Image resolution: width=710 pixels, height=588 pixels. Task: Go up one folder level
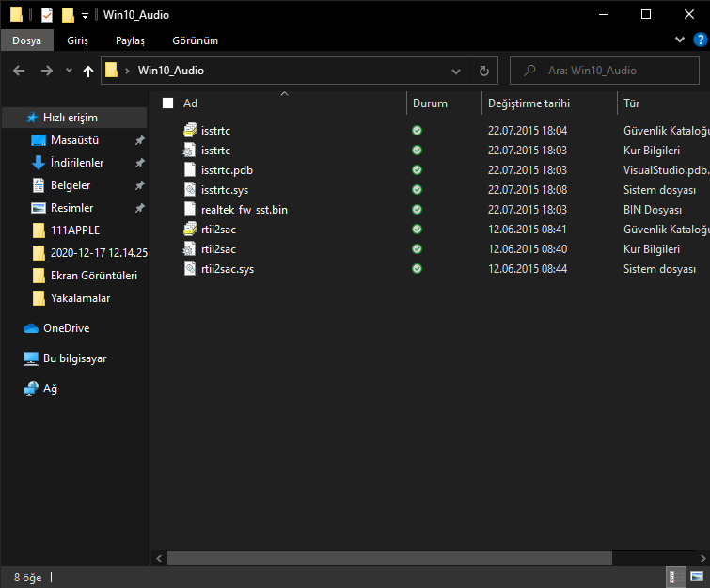pos(88,71)
